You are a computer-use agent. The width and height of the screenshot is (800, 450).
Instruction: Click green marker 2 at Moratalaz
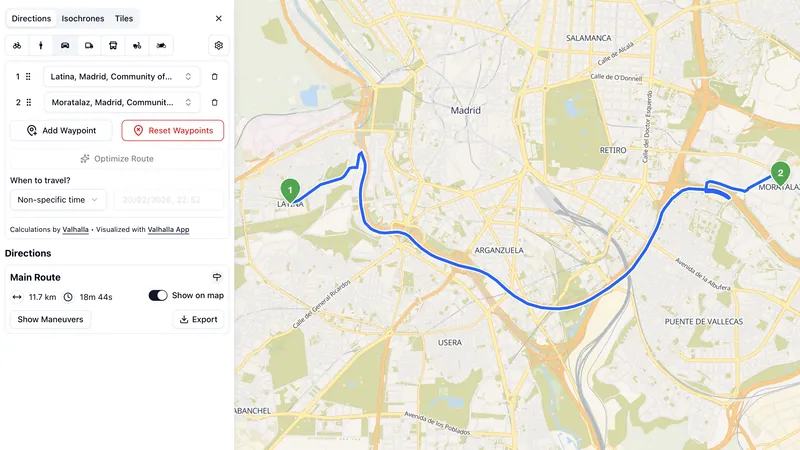click(x=780, y=174)
